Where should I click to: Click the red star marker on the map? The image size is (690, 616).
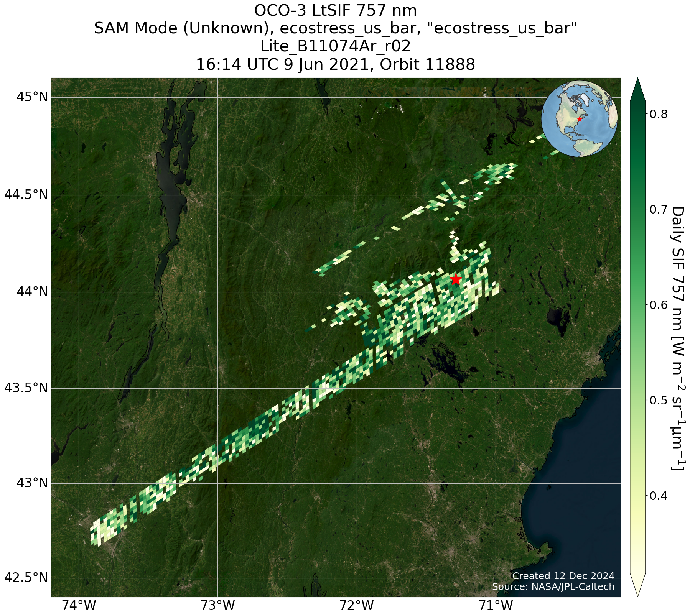point(455,279)
